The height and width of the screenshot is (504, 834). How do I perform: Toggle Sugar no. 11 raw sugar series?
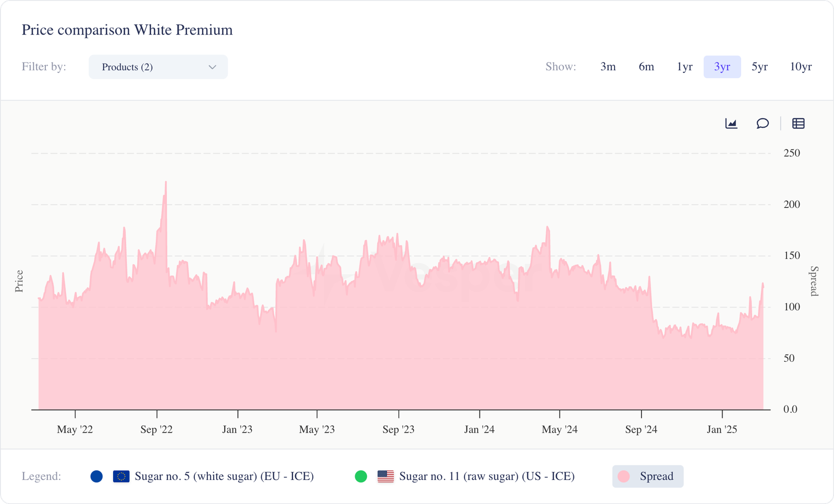(486, 476)
